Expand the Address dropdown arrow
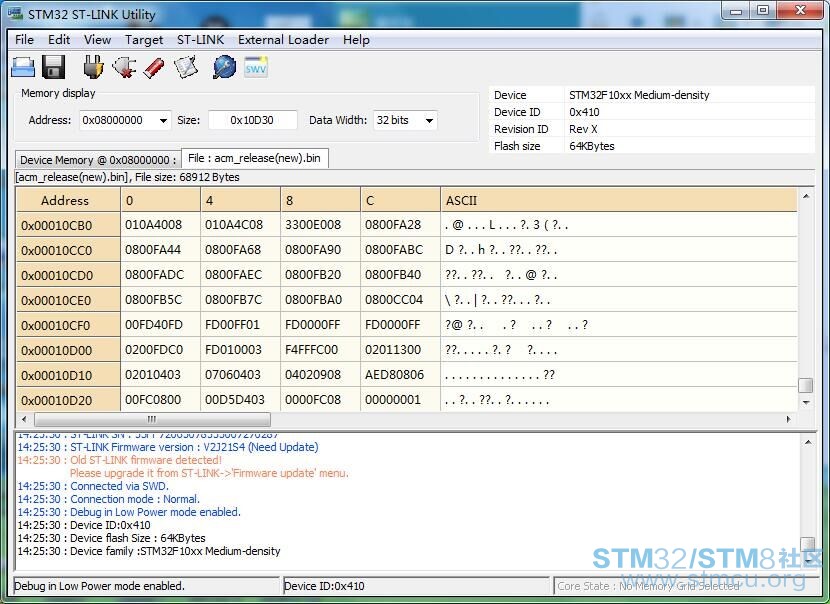Viewport: 830px width, 604px height. (x=164, y=121)
